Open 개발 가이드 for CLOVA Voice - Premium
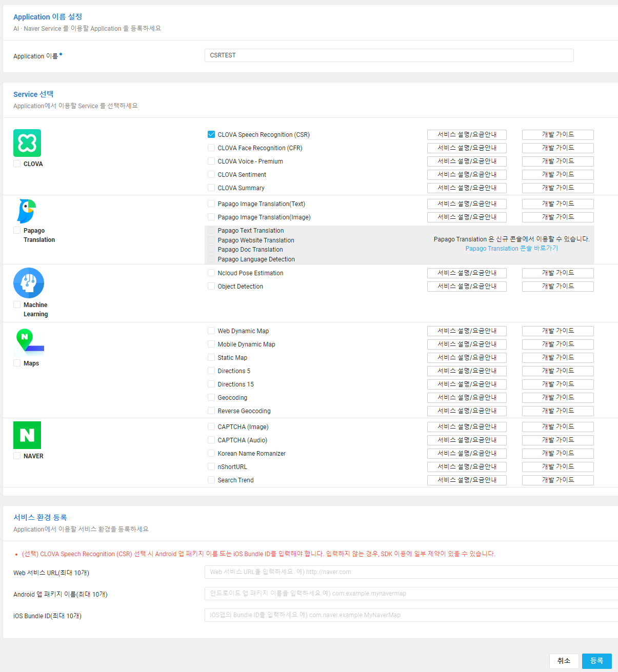Viewport: 618px width, 672px height. pos(558,161)
